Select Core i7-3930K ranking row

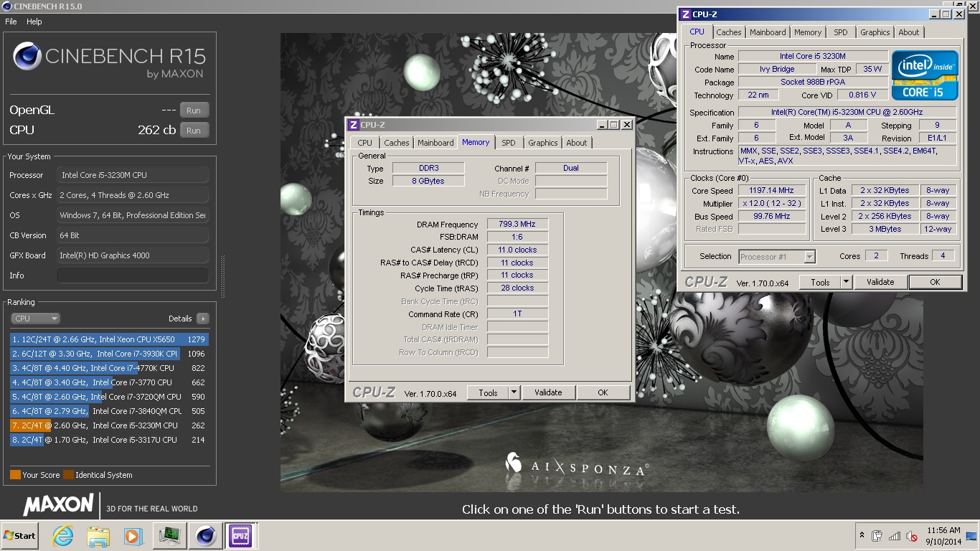[109, 354]
